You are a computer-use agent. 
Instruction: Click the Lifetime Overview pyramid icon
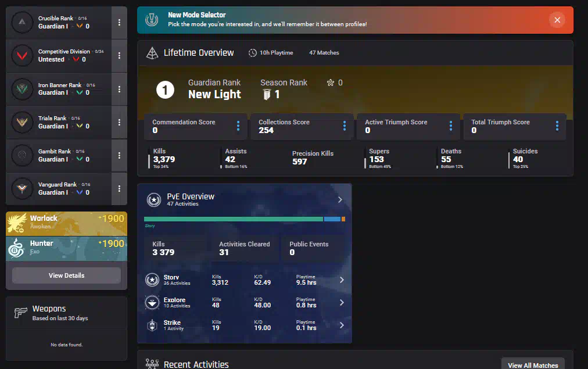[x=152, y=53]
